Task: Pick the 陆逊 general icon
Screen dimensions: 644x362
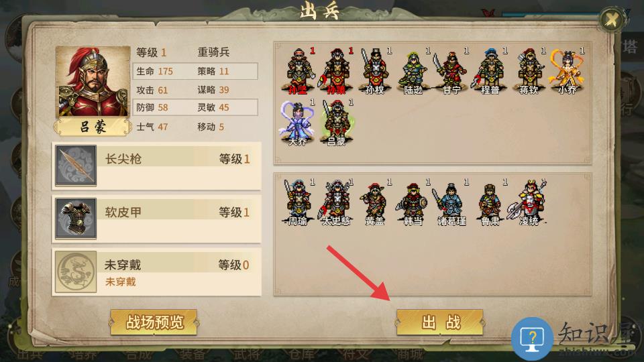Action: click(414, 71)
